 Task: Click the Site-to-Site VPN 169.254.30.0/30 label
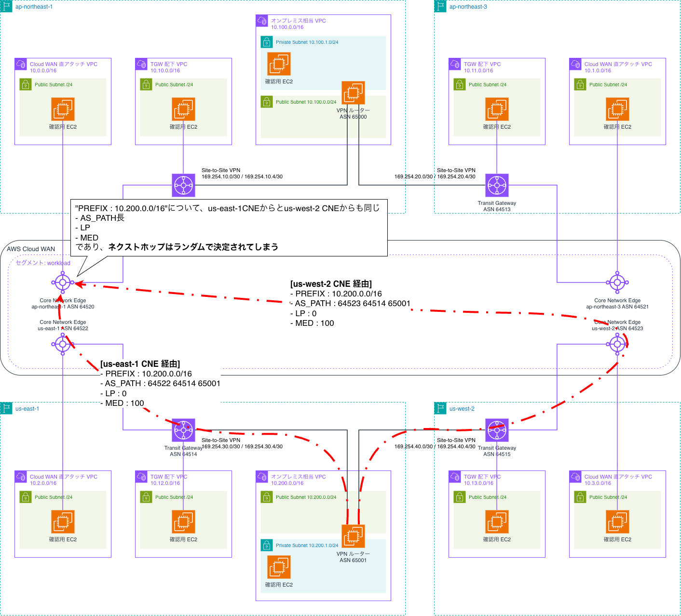point(242,443)
